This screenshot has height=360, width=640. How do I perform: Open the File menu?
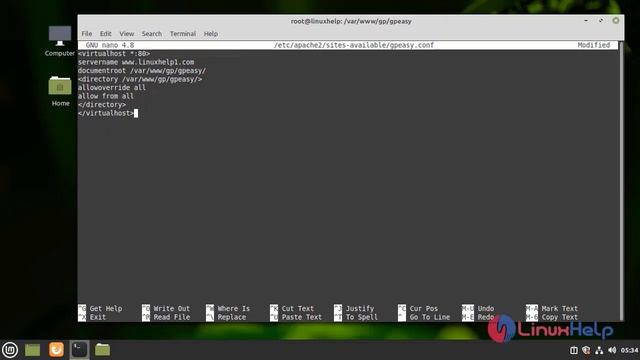[x=87, y=34]
